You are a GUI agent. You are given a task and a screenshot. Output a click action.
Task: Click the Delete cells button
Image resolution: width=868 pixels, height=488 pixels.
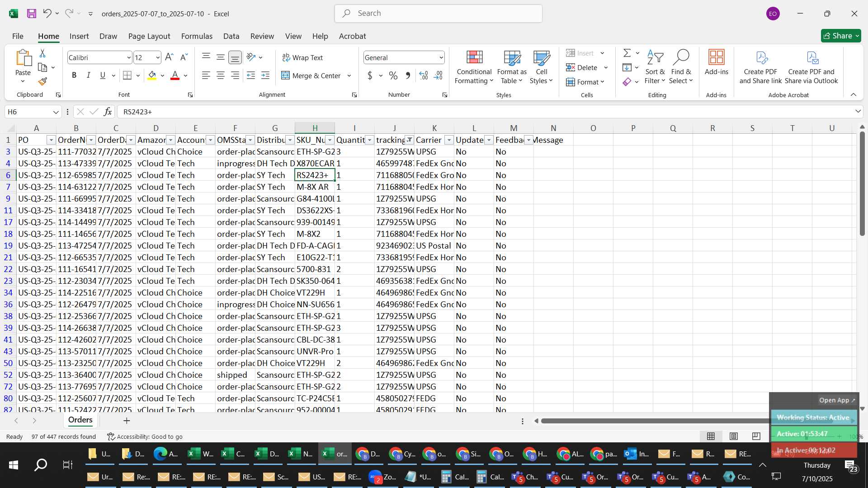coord(582,67)
